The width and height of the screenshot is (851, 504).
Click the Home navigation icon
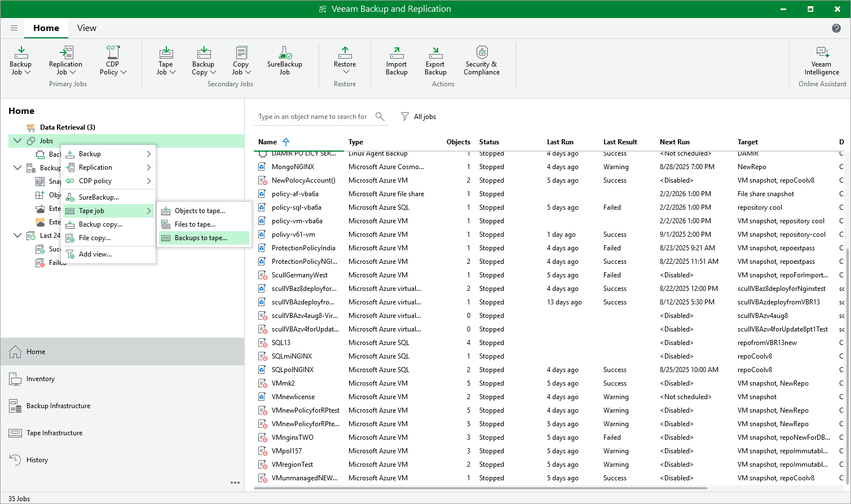click(x=15, y=352)
